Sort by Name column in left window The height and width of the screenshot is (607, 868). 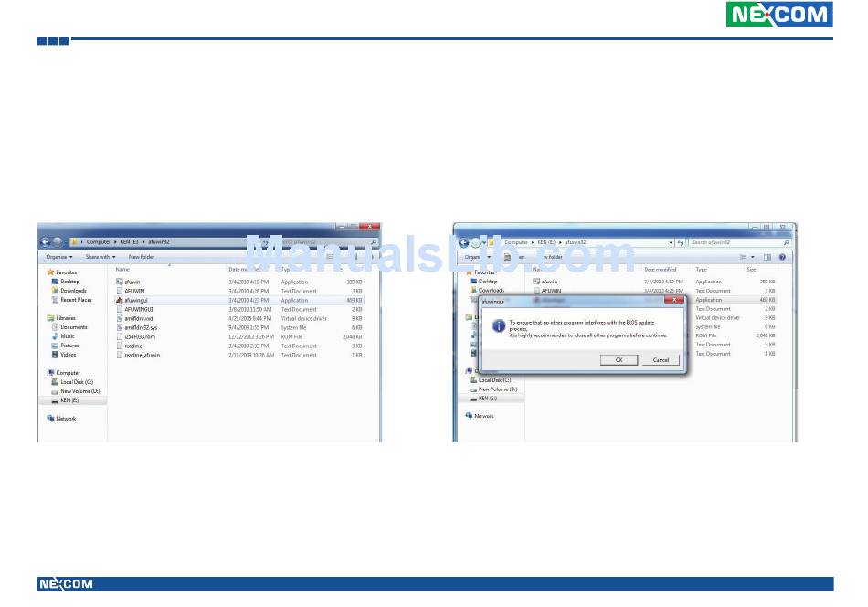[122, 270]
